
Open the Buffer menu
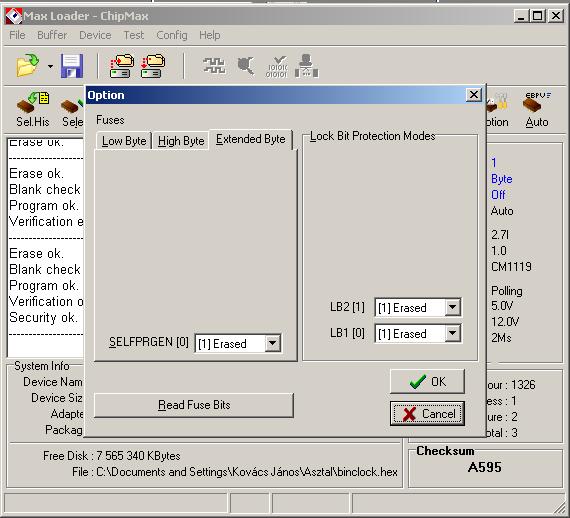(52, 35)
